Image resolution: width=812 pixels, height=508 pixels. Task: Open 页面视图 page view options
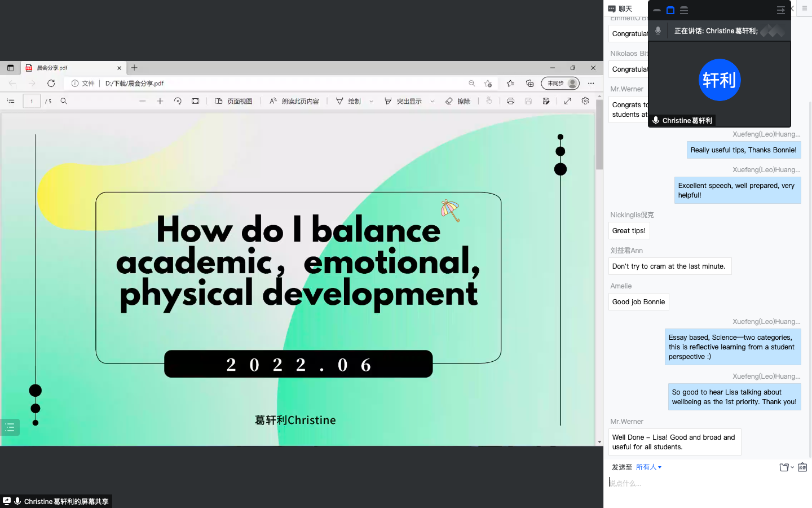234,101
